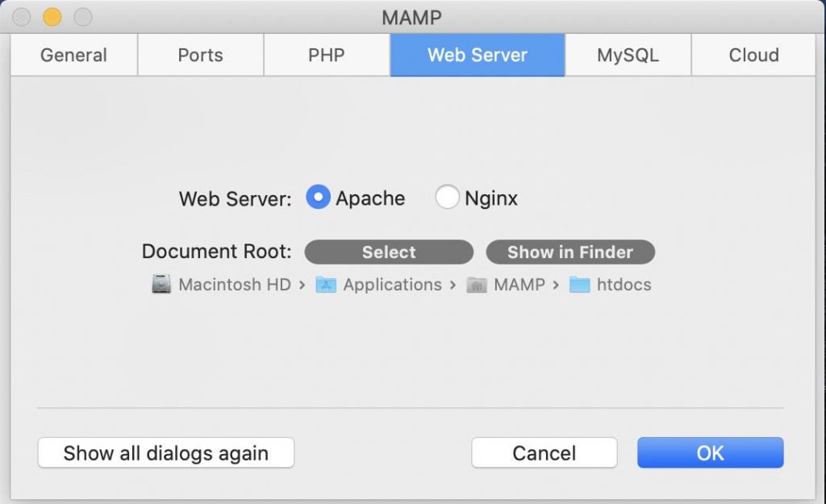Switch to the General tab
The height and width of the screenshot is (504, 826).
(x=73, y=56)
